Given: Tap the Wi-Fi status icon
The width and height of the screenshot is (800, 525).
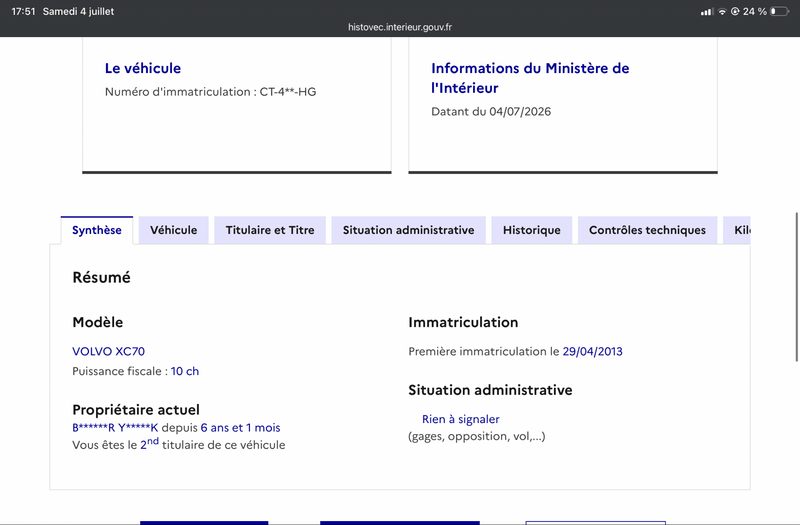Looking at the screenshot, I should pos(722,12).
